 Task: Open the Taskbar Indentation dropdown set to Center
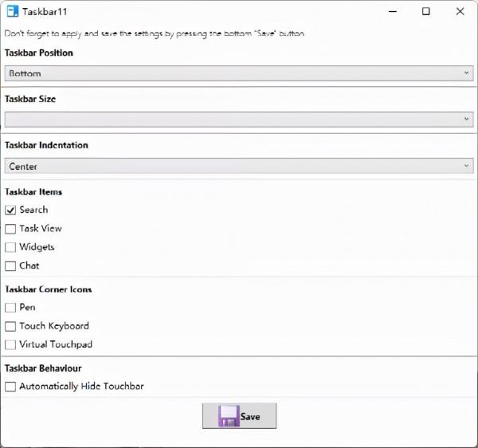point(238,167)
